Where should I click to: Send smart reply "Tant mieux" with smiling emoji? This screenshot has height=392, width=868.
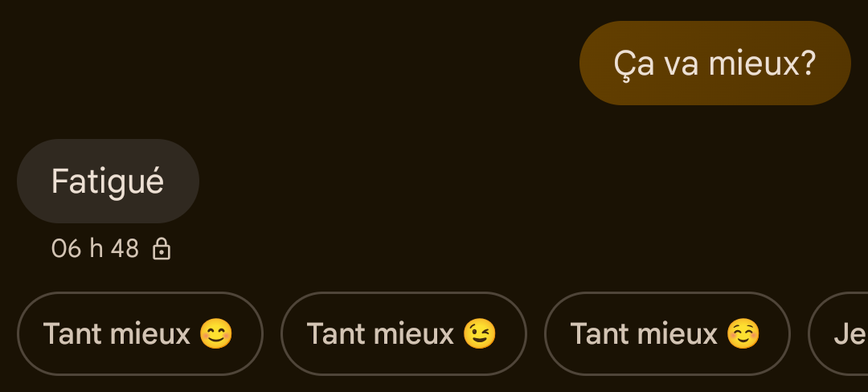click(140, 333)
